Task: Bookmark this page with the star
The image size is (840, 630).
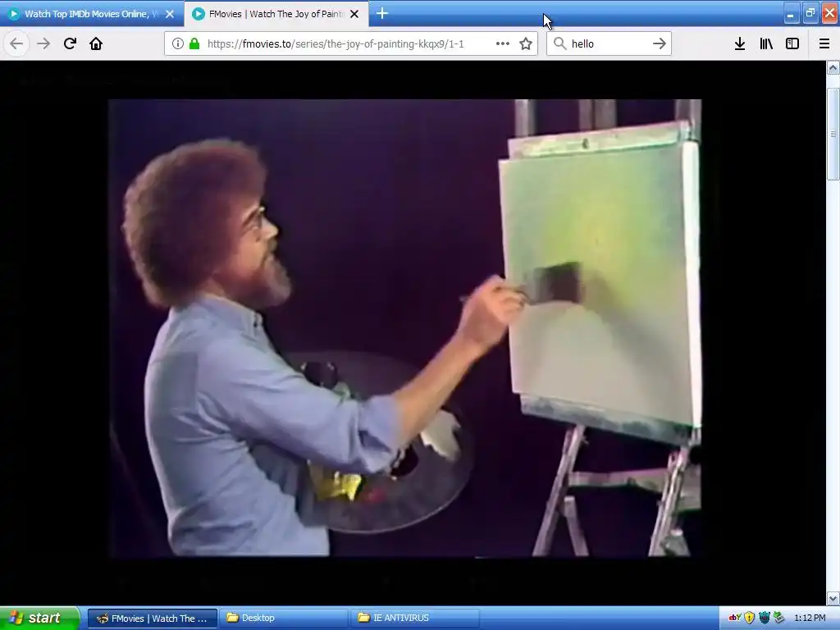Action: 526,43
